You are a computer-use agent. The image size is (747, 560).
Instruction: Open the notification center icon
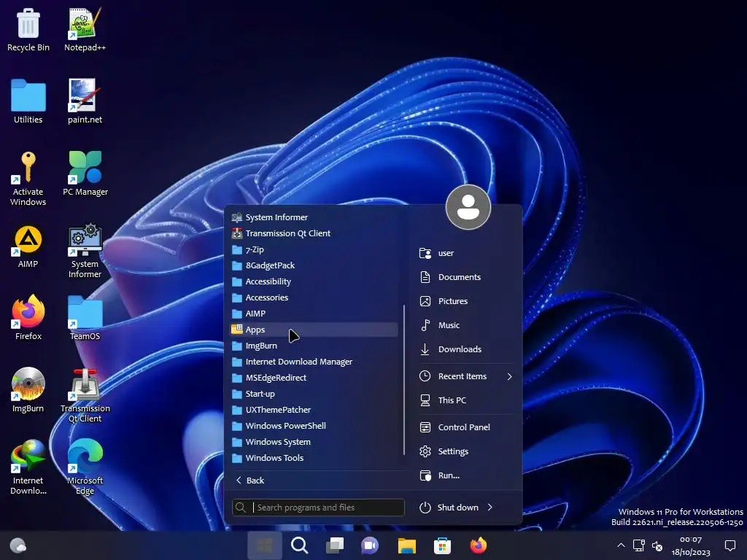coord(729,545)
